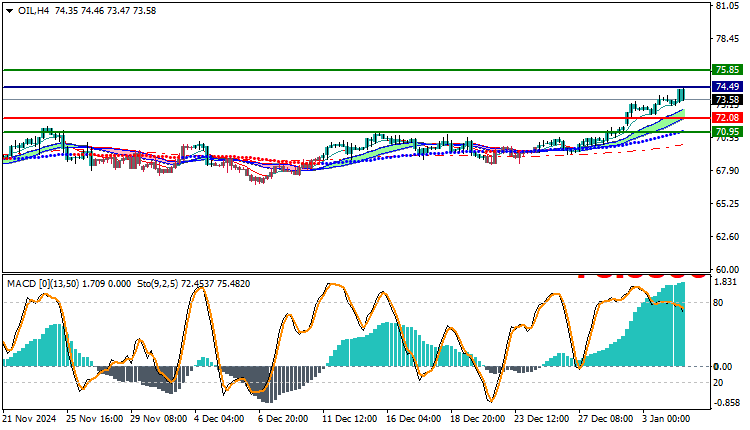Viewport: 750px width, 430px height.
Task: Select the dark blue horizontal line at 74.49
Action: point(356,87)
